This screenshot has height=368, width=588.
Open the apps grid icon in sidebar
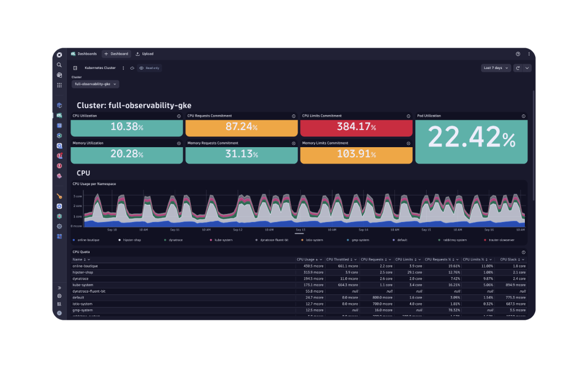[x=59, y=85]
